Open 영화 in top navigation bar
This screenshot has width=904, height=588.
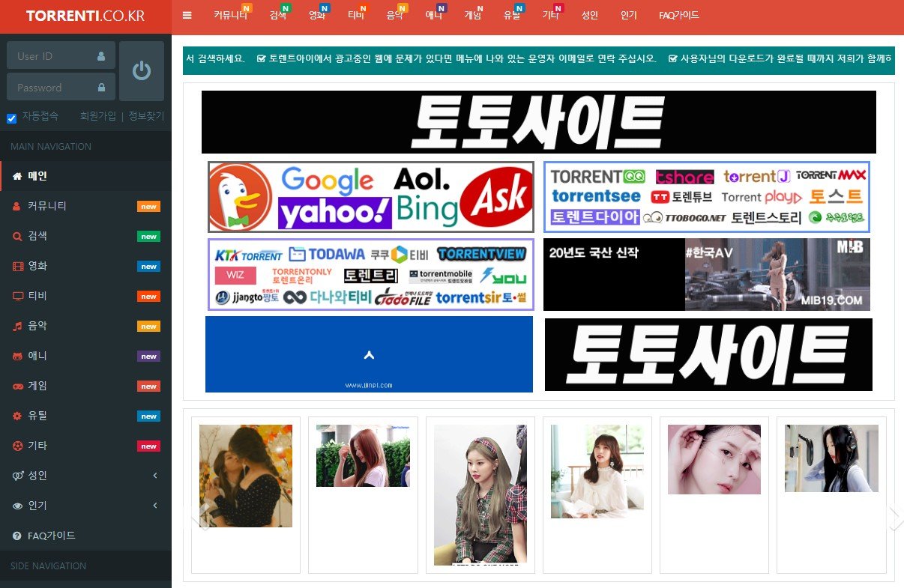click(317, 15)
